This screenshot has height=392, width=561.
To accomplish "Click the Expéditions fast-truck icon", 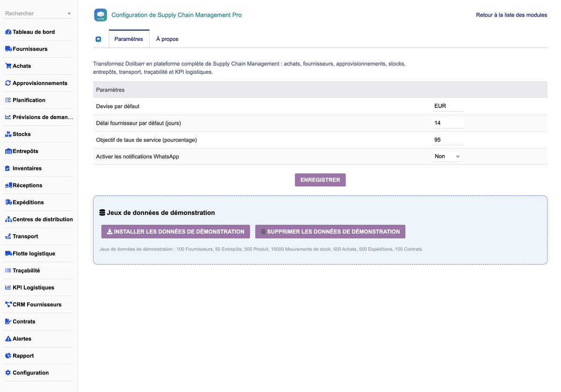I will click(8, 202).
